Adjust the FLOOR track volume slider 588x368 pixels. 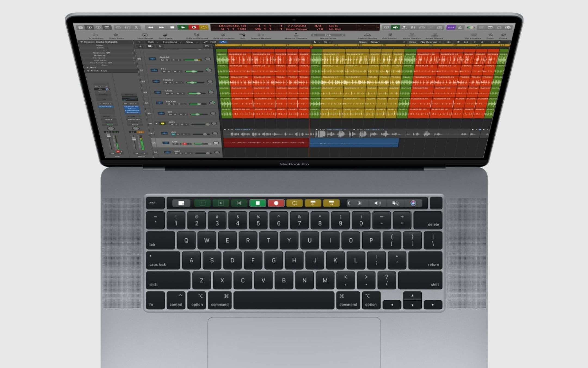point(198,104)
